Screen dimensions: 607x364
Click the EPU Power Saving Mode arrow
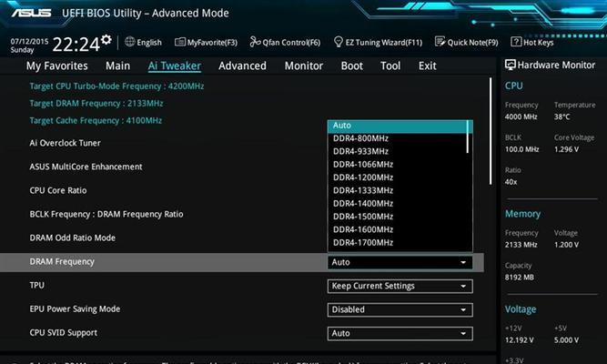[463, 309]
